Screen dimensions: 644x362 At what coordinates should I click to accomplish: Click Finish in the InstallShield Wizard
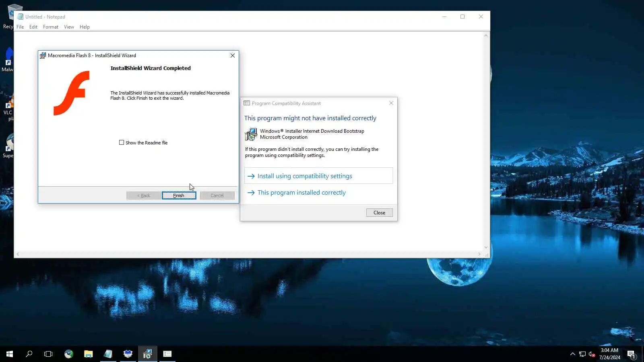[179, 195]
